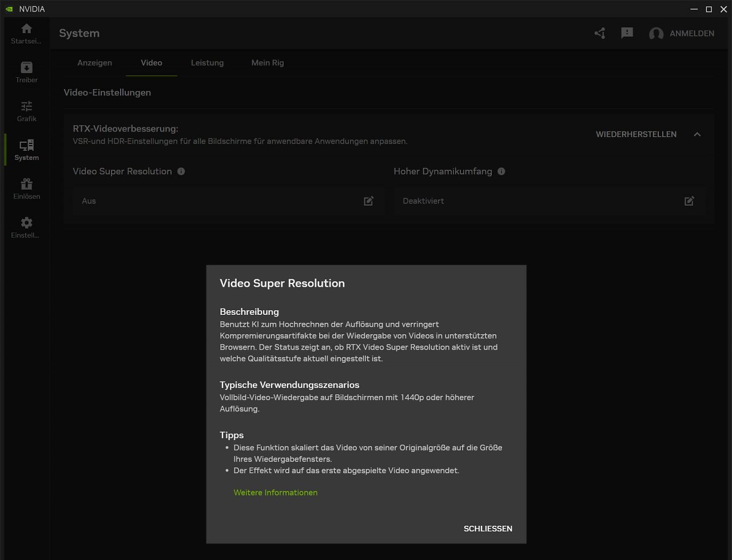Switch to the Leistung tab

(x=207, y=63)
